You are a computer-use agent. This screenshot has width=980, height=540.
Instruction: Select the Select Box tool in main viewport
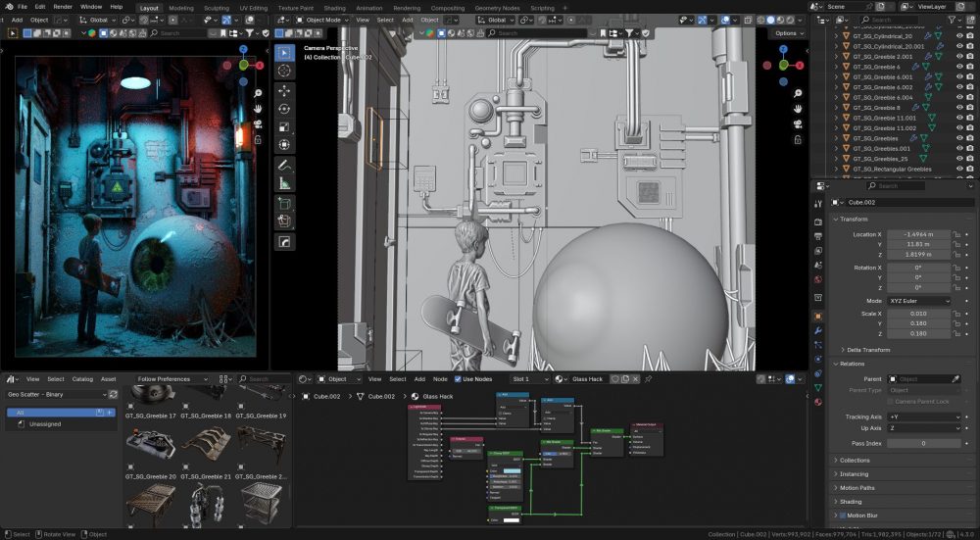[284, 53]
